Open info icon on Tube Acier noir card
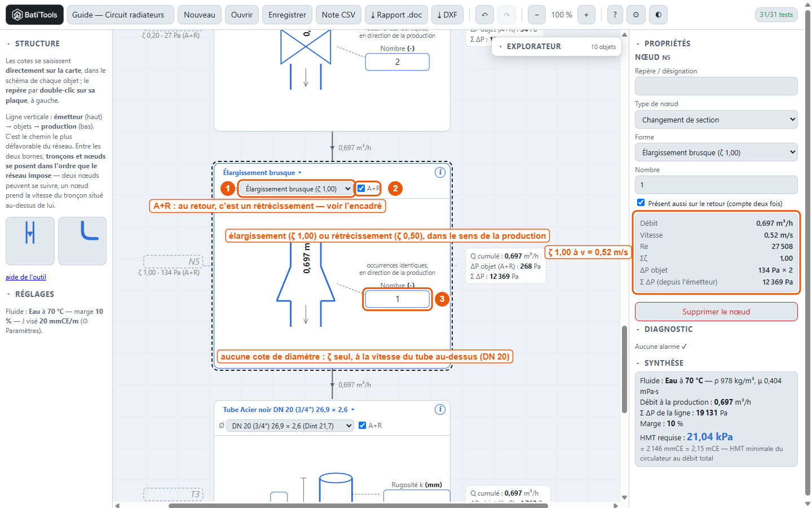 pos(440,409)
